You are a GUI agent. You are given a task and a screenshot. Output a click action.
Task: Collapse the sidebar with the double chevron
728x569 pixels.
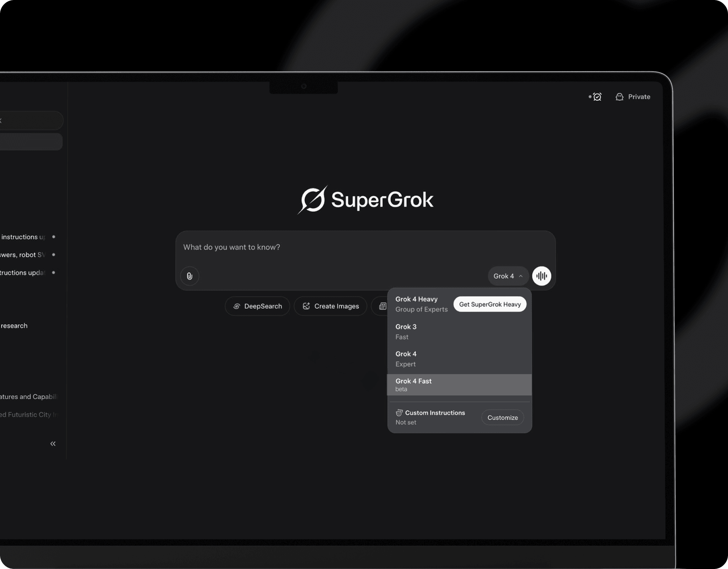pyautogui.click(x=53, y=443)
